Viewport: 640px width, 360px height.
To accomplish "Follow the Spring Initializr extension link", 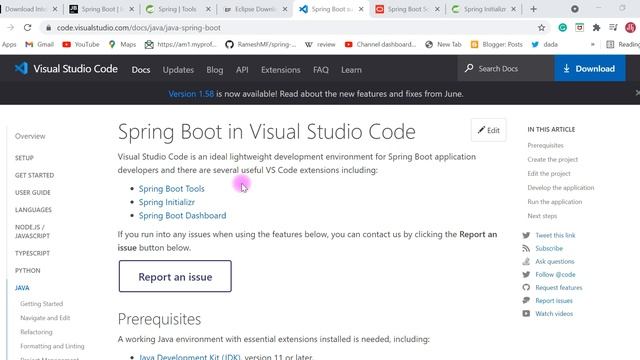I will point(167,202).
